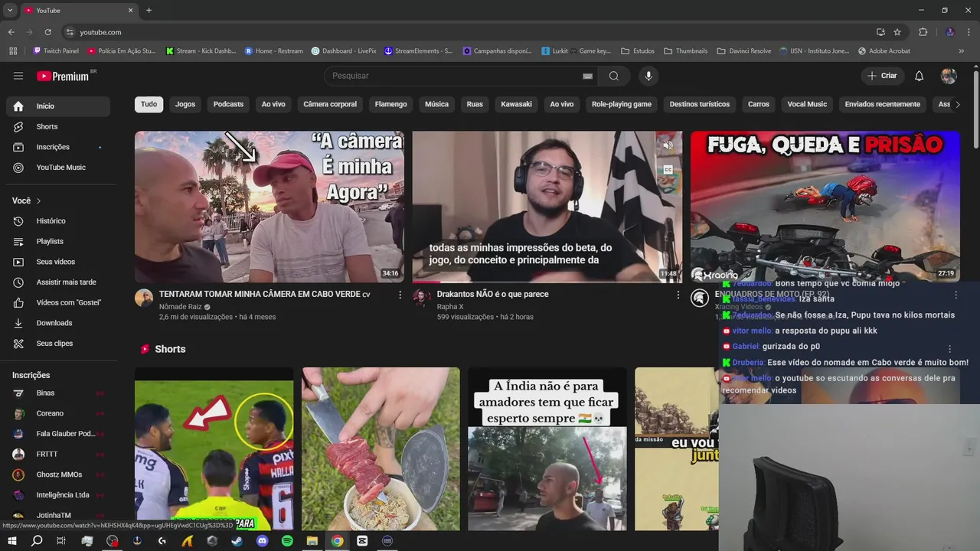
Task: Open the Ghostz MMOs subscription
Action: [58, 474]
